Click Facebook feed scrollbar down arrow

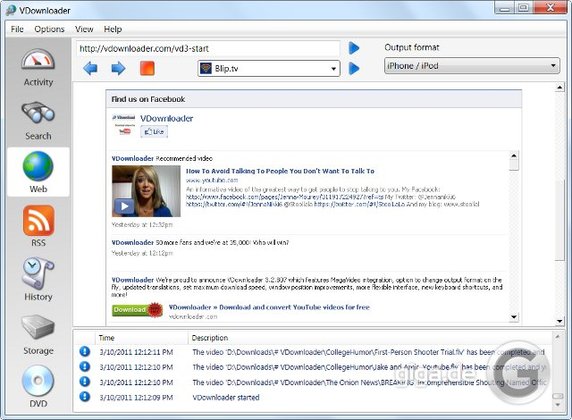point(514,317)
